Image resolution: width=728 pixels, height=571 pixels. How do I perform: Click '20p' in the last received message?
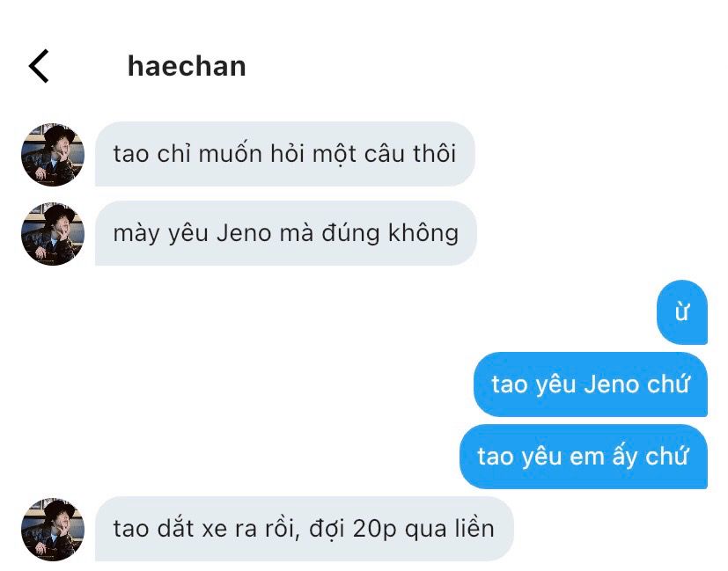(x=374, y=529)
